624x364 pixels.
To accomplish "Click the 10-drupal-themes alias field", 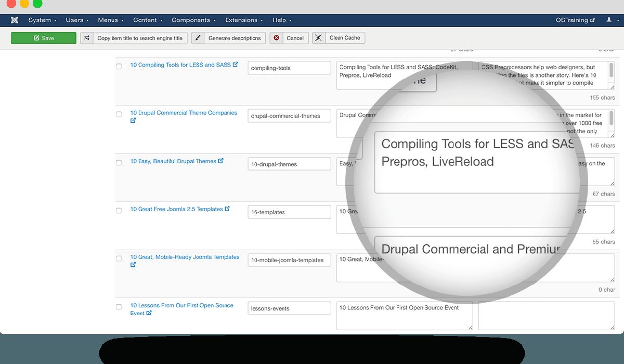I will [290, 164].
